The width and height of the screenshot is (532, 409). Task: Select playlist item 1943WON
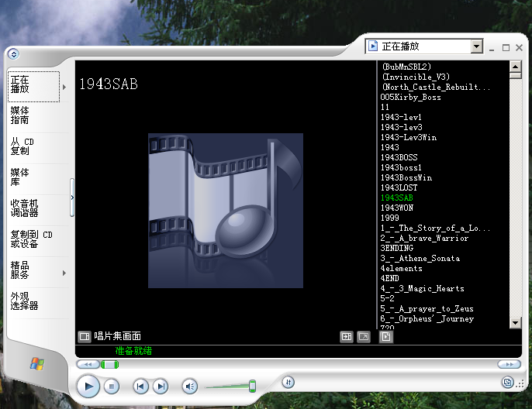397,208
